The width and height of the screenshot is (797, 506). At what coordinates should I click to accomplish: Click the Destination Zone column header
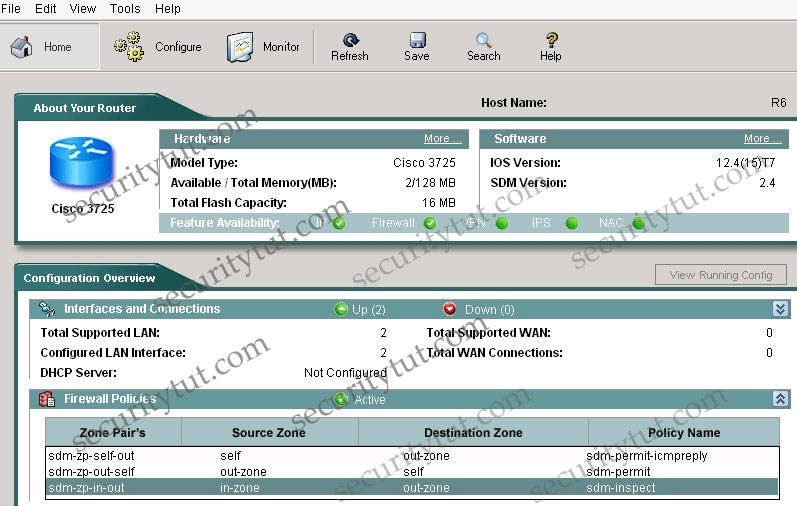pyautogui.click(x=473, y=432)
